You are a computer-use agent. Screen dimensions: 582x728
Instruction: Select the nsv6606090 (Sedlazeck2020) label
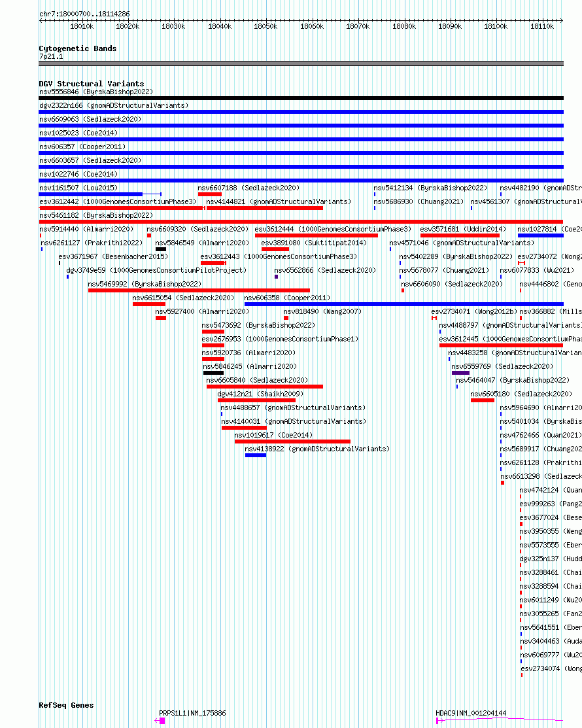[452, 284]
